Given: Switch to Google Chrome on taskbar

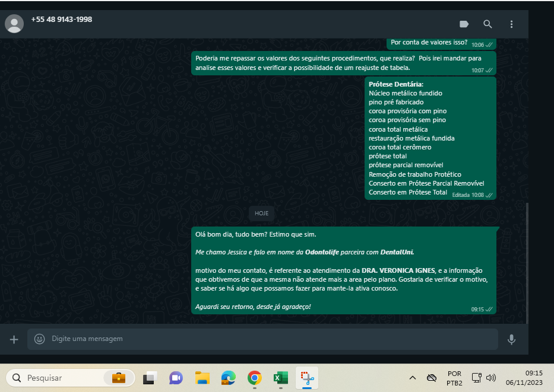Looking at the screenshot, I should 255,378.
